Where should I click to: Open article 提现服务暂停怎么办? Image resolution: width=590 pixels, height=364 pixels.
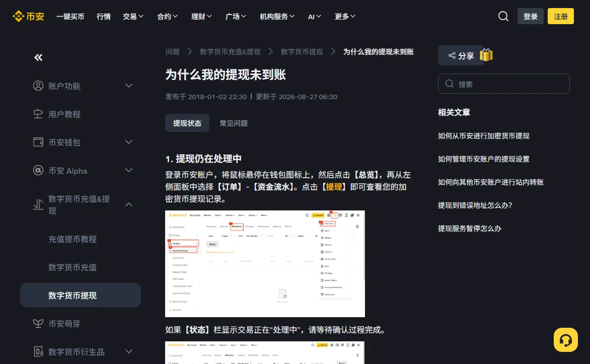pyautogui.click(x=470, y=229)
